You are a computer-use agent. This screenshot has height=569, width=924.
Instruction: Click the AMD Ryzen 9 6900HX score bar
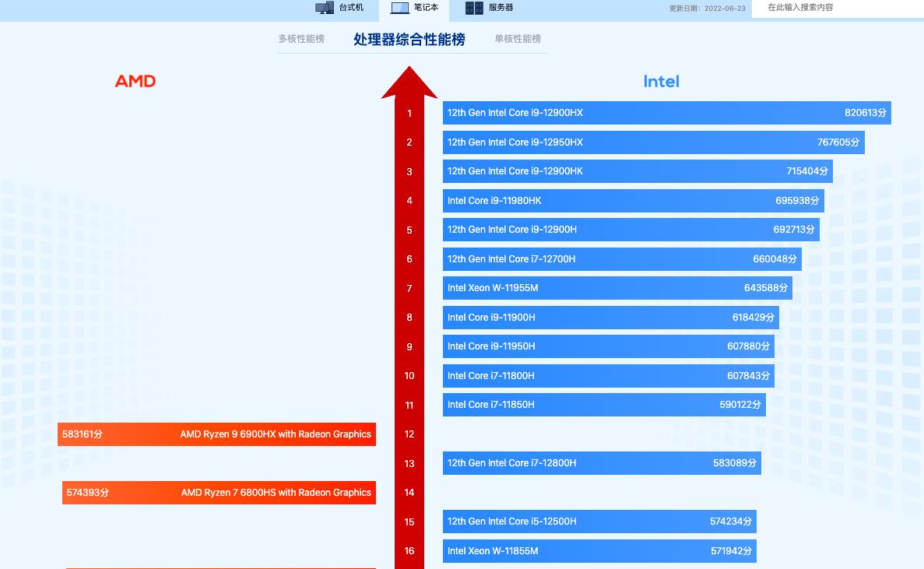pyautogui.click(x=216, y=434)
